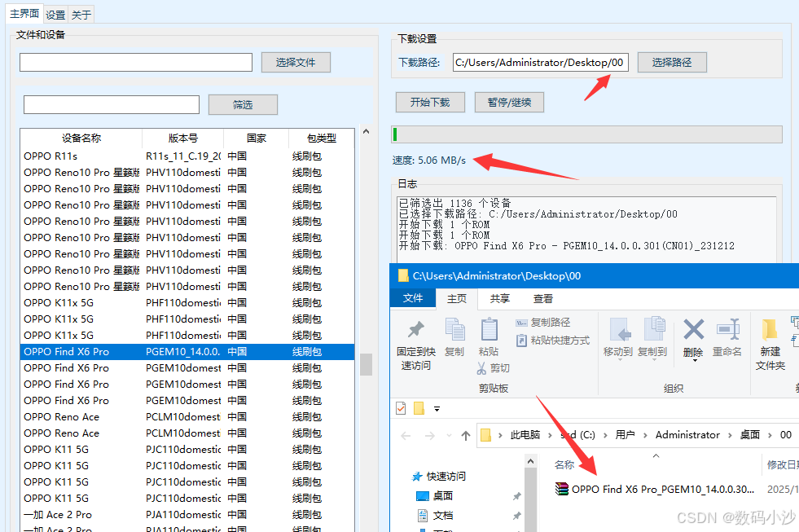Open the recent locations dropdown arrow

[x=449, y=436]
